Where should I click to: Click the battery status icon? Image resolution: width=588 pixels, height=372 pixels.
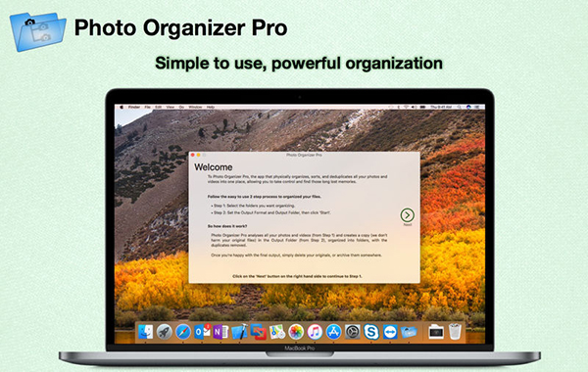[422, 107]
